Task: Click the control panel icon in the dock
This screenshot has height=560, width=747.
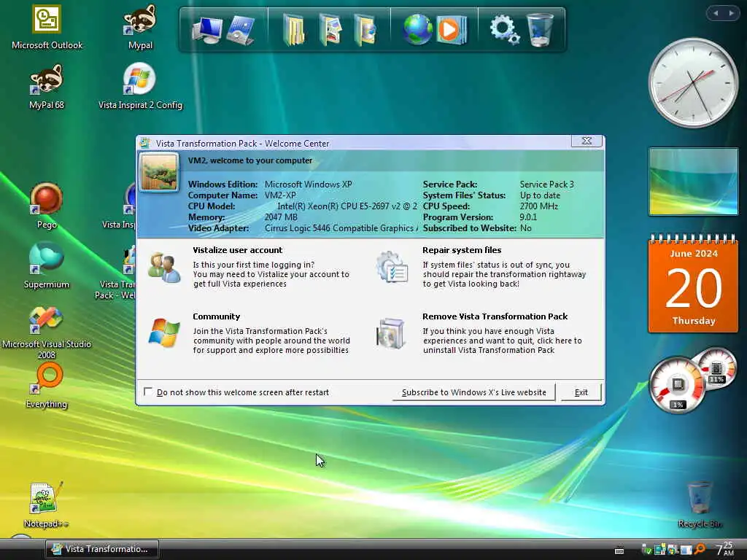Action: 241,29
